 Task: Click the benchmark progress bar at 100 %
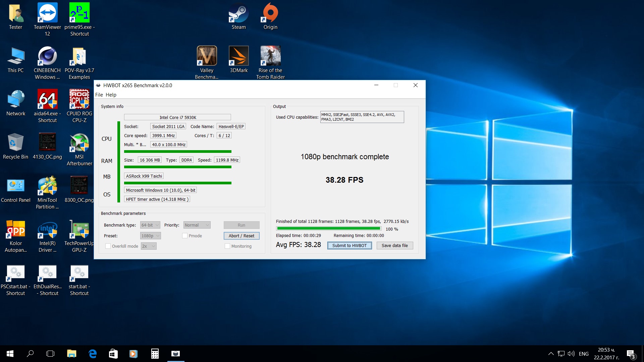coord(329,229)
